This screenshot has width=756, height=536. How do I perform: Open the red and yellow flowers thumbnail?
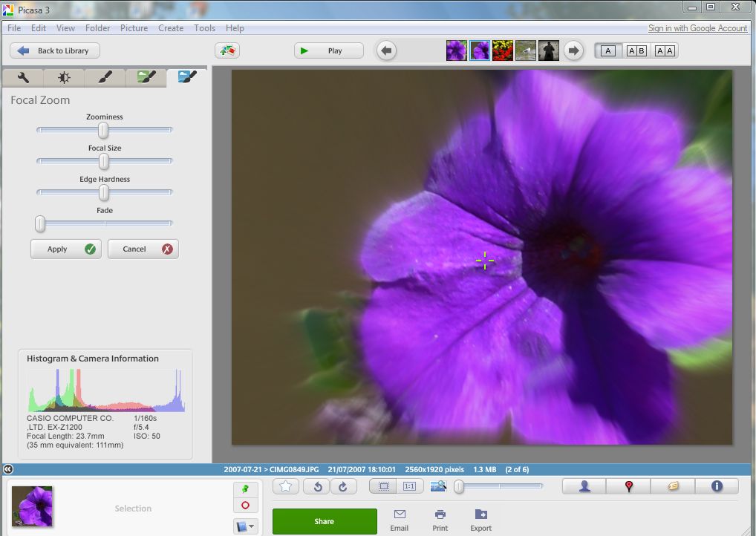[503, 50]
